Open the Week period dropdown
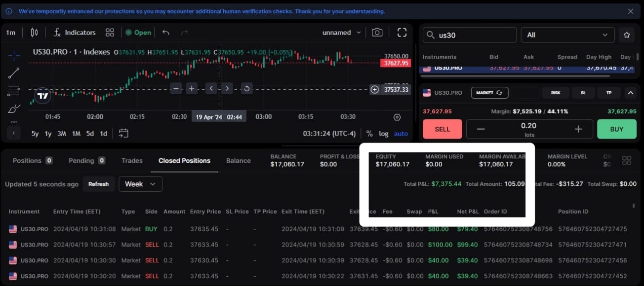 141,184
